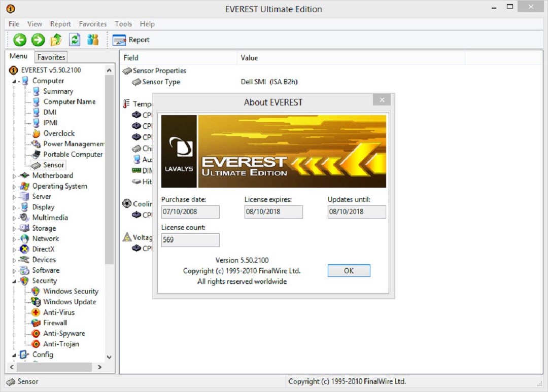This screenshot has width=548, height=392.
Task: Expand the Display tree node
Action: click(14, 207)
